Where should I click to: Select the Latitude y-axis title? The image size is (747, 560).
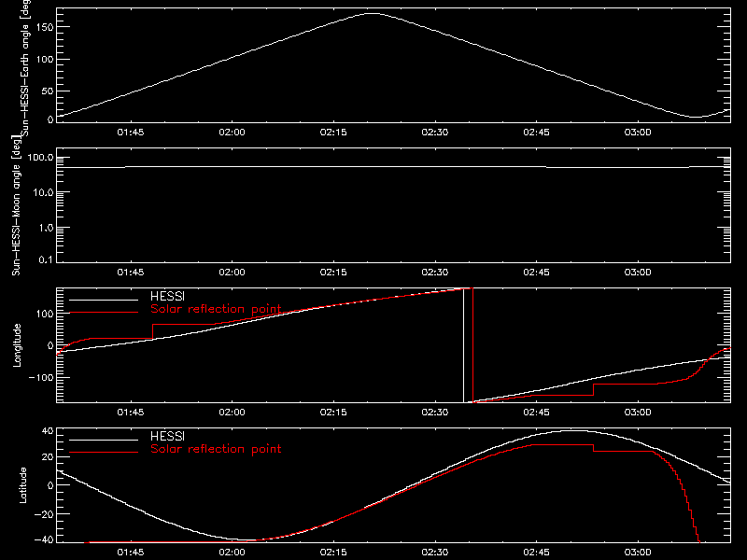tap(22, 485)
